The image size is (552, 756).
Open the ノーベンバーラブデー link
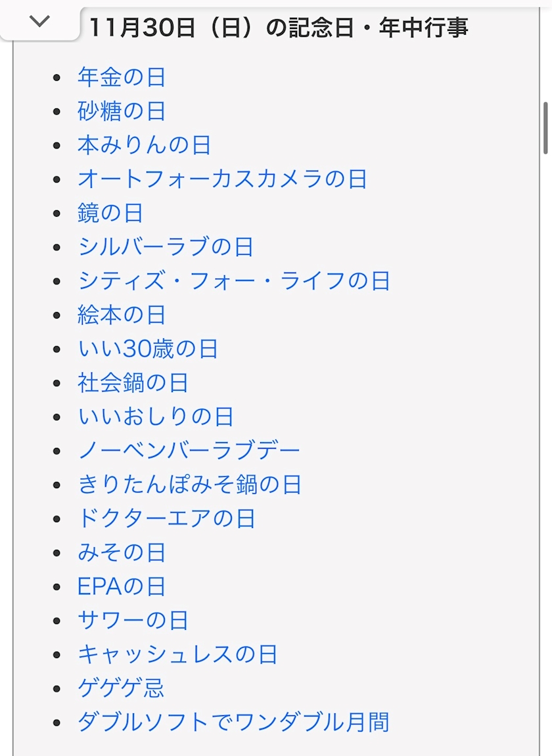click(x=189, y=451)
